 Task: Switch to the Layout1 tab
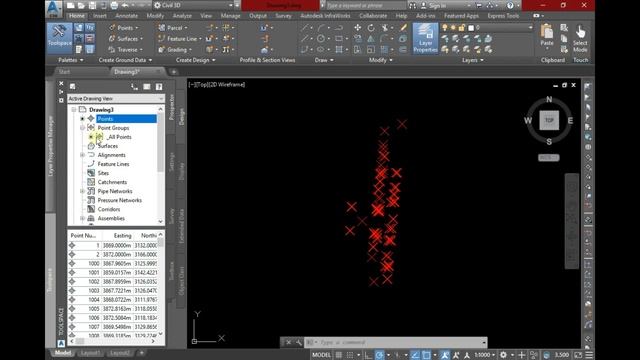point(90,353)
